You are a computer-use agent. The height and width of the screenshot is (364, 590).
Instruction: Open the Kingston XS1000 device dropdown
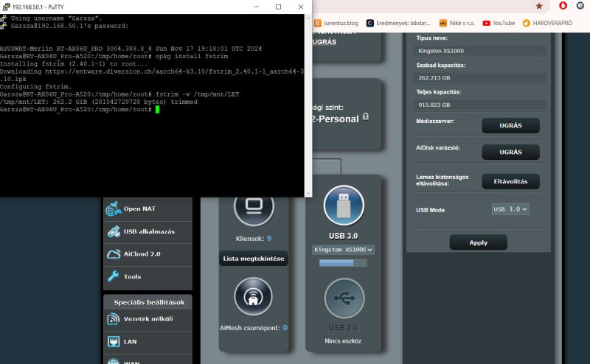pyautogui.click(x=343, y=250)
